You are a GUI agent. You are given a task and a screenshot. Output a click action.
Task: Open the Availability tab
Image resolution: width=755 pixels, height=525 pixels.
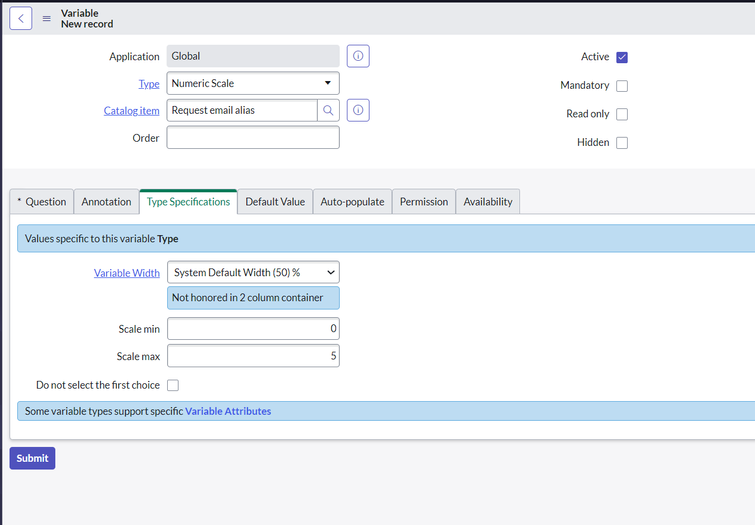(488, 202)
